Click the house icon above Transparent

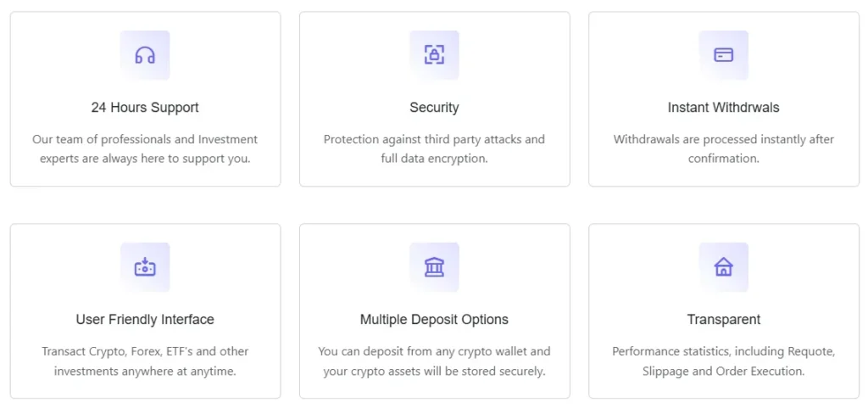point(723,267)
